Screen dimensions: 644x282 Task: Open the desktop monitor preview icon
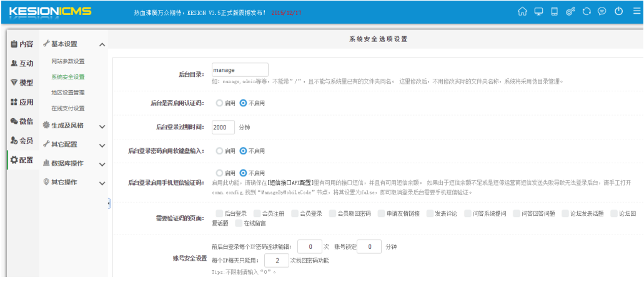coord(538,12)
